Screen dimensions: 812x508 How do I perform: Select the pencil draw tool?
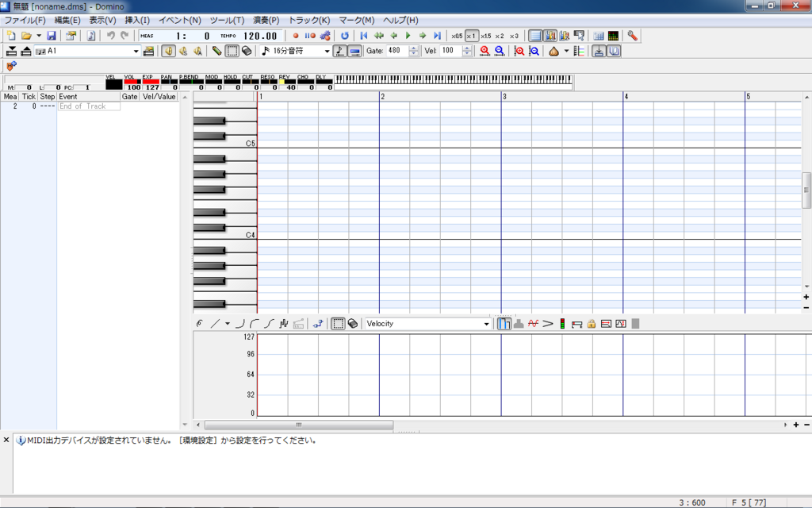[217, 51]
